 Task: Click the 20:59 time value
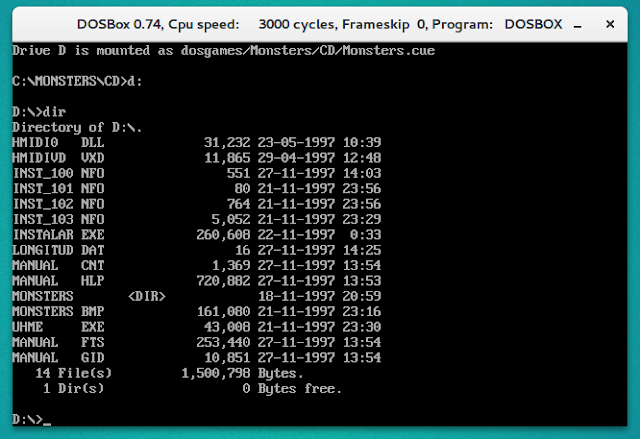coord(362,296)
